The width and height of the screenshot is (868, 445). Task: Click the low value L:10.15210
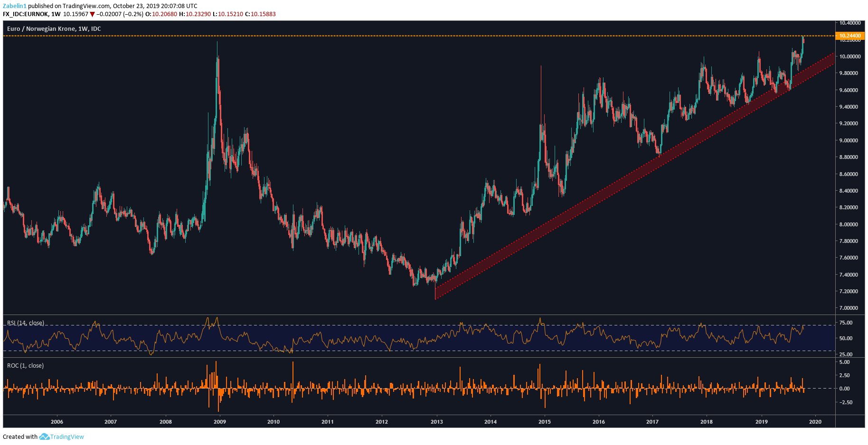[228, 14]
